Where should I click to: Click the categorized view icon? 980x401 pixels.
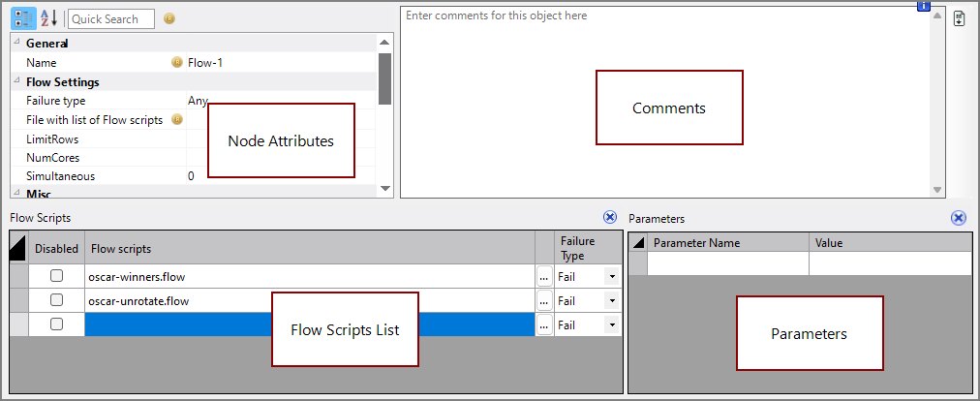[x=23, y=18]
